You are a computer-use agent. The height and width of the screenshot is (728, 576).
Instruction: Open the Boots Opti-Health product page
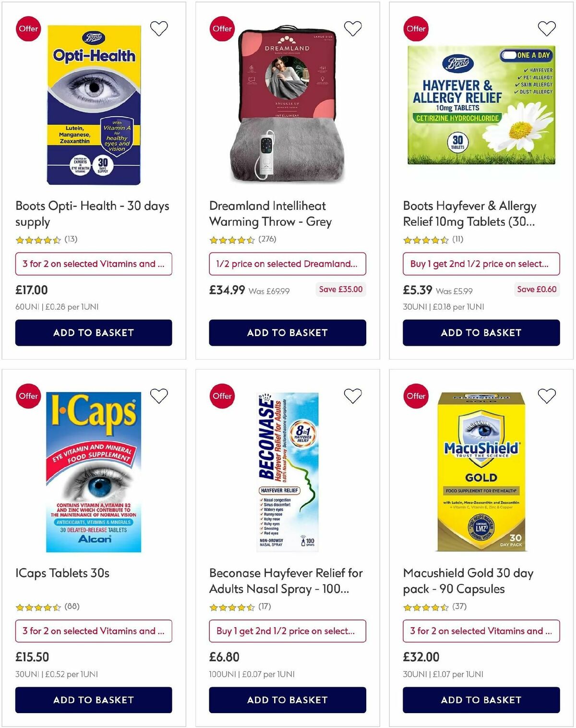[92, 213]
